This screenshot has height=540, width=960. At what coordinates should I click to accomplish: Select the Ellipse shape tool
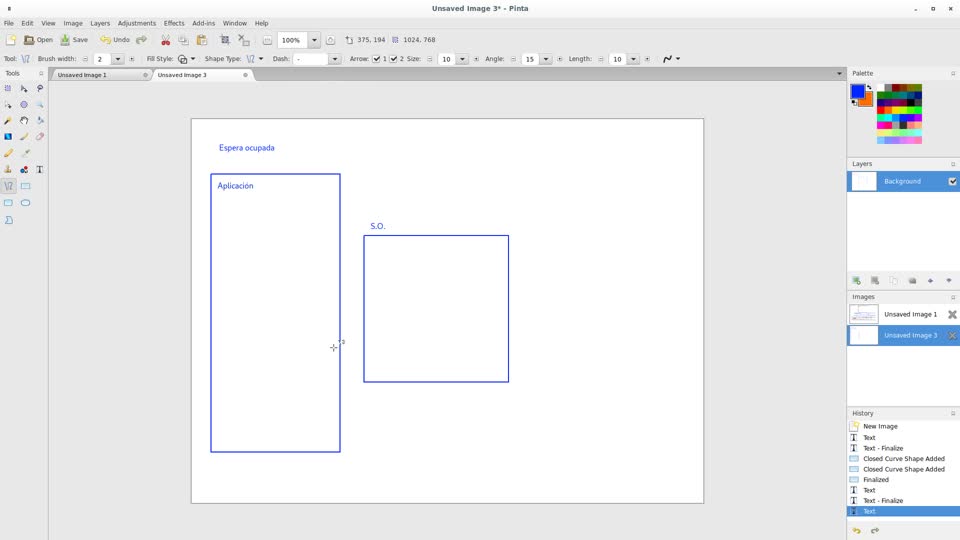click(x=25, y=203)
